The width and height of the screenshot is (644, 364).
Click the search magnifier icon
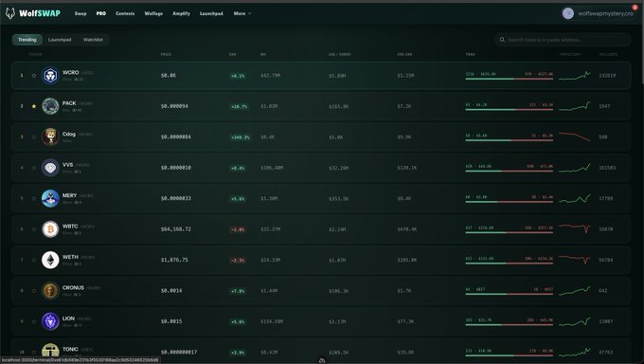click(502, 40)
